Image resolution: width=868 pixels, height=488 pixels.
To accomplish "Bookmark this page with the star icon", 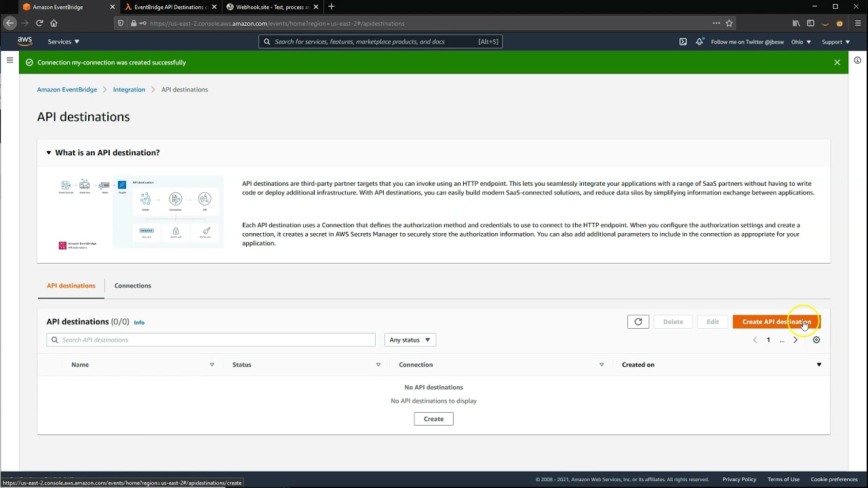I will pos(729,23).
